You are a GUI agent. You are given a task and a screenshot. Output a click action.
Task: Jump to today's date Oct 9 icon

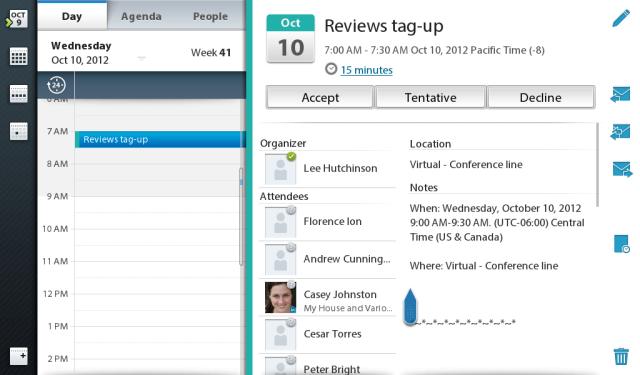[17, 19]
